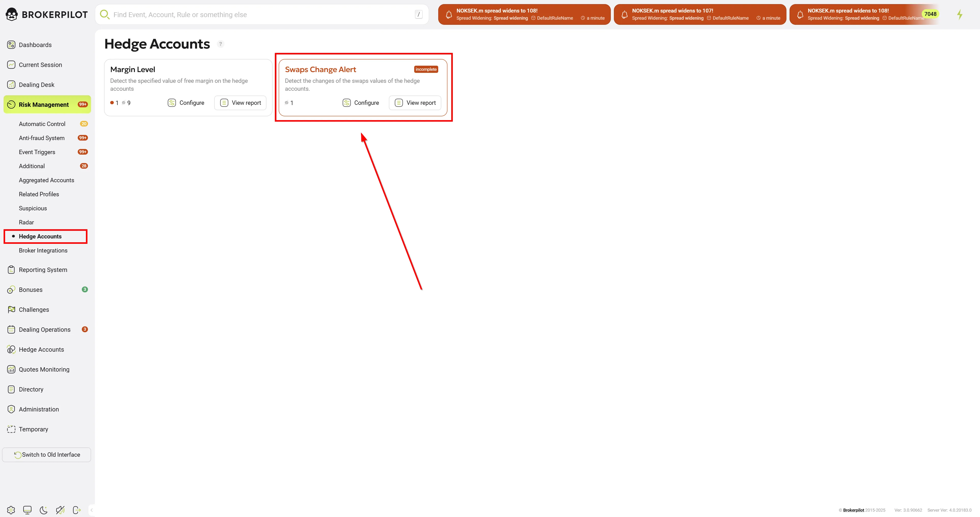Click the Dealing Operations calendar icon
The height and width of the screenshot is (517, 980).
coord(12,330)
